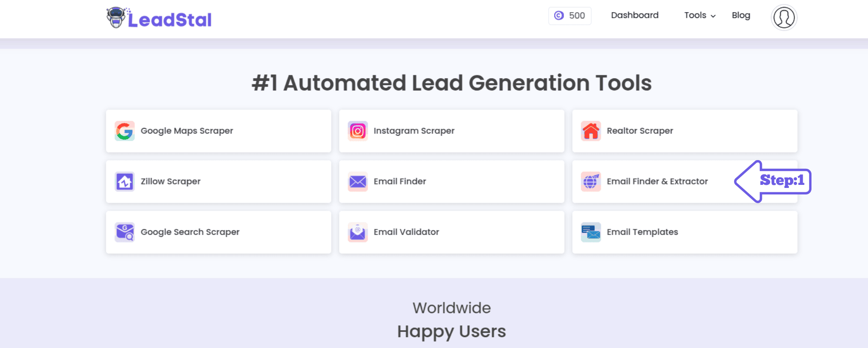Click the LeadStal brand name text
Viewport: 868px width, 348px height.
coord(170,20)
